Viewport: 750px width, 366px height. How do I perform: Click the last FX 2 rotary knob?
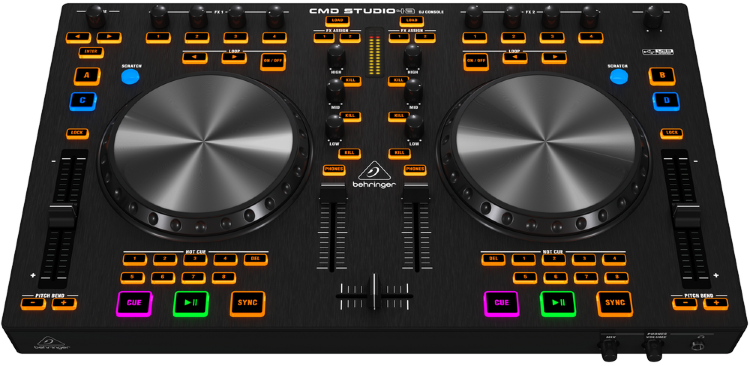click(589, 16)
